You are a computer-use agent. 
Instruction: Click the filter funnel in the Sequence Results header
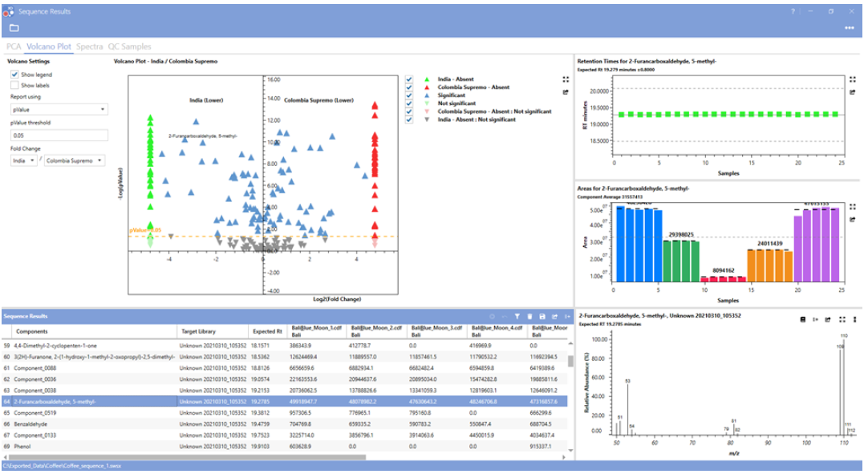[x=517, y=317]
